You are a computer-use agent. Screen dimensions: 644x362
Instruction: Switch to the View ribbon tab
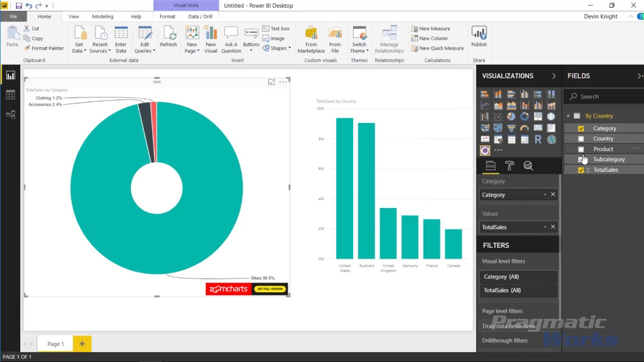click(73, 17)
